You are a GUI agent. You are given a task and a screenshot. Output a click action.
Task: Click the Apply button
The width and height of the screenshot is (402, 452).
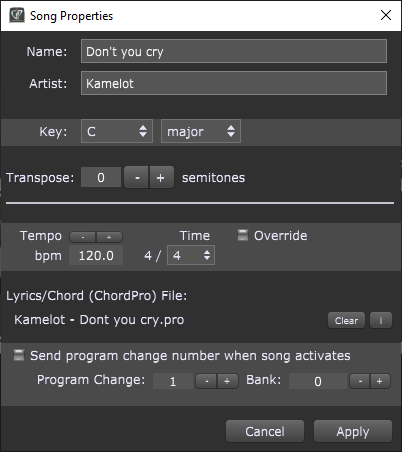pos(353,431)
